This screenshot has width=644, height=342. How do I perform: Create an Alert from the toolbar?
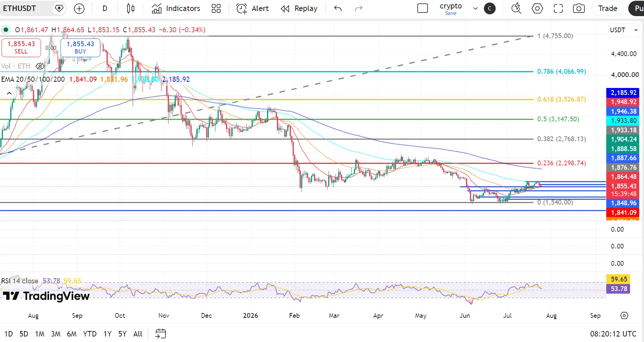pos(253,8)
